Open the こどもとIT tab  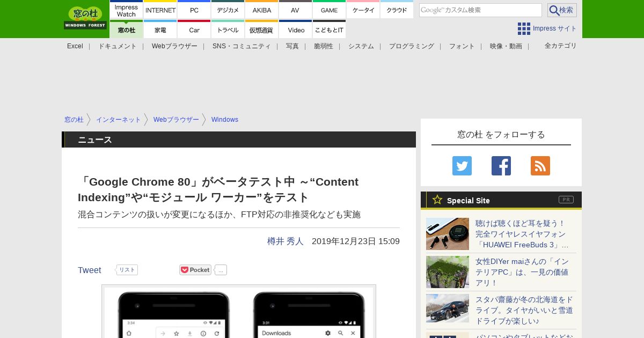pos(329,30)
